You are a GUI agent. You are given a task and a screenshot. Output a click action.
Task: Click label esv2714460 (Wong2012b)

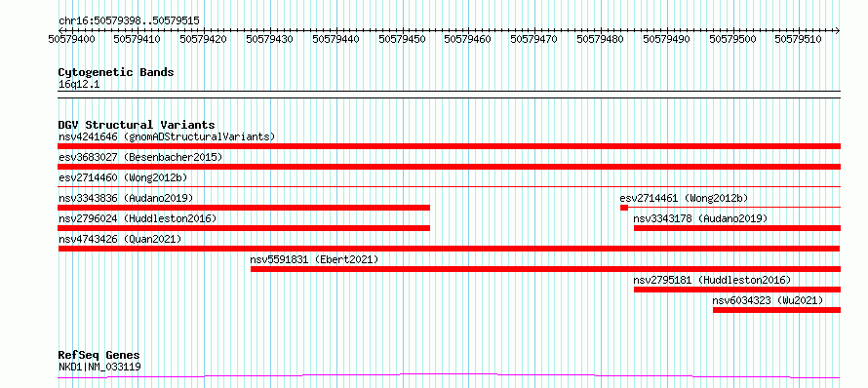(123, 177)
